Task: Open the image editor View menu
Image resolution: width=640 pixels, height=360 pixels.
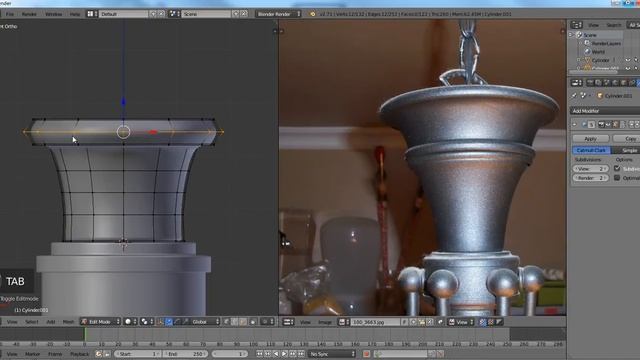Action: (305, 322)
